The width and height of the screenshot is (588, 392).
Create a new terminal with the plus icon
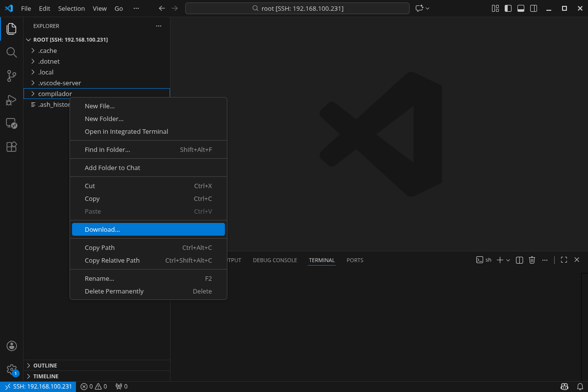coord(499,260)
